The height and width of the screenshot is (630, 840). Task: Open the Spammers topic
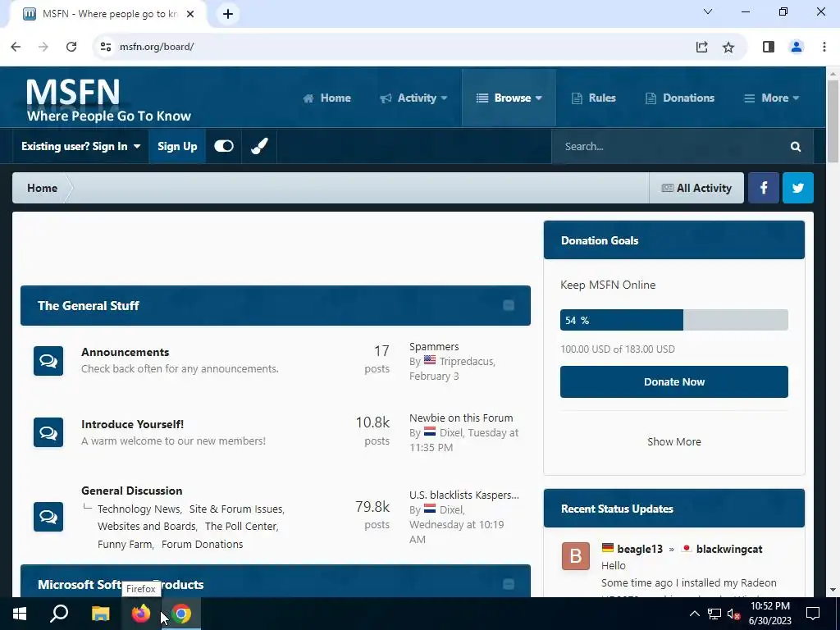[x=434, y=347]
